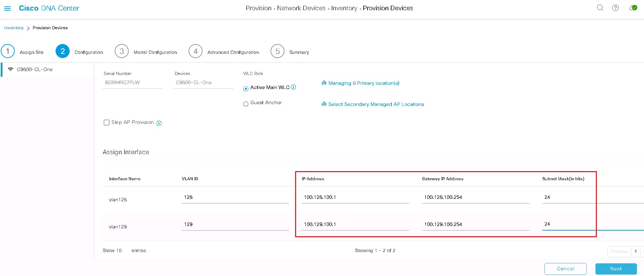This screenshot has width=644, height=276.
Task: Open the help question mark icon
Action: point(616,8)
